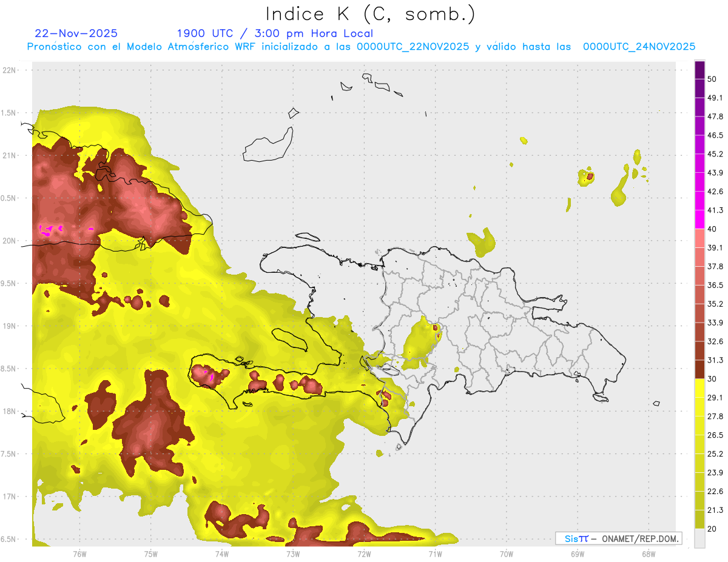
Task: Click the "69W" longitude label
Action: [x=577, y=554]
